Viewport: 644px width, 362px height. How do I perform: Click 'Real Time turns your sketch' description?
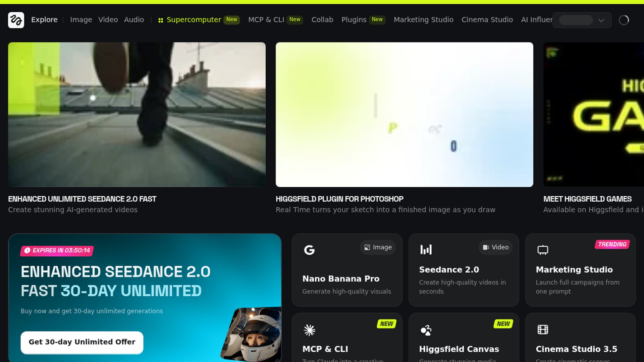point(385,210)
